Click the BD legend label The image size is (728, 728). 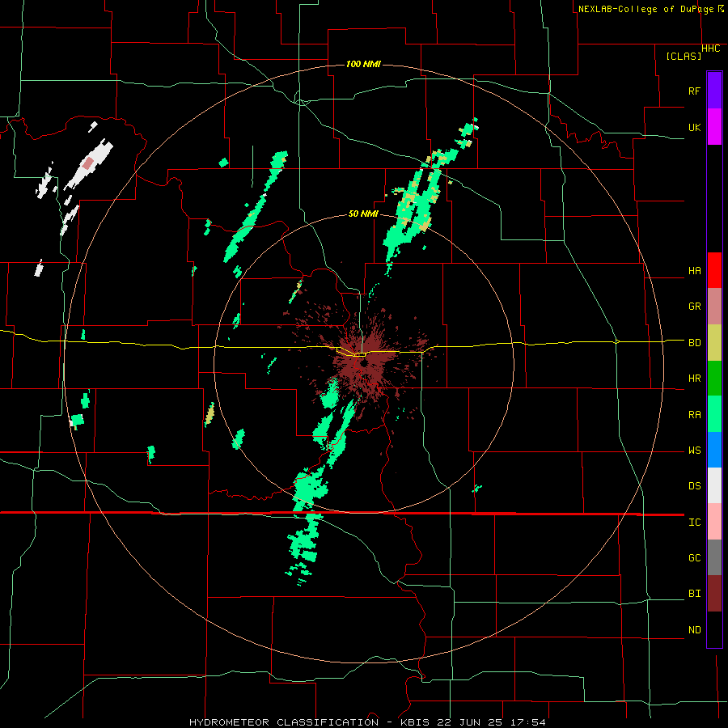coord(694,343)
